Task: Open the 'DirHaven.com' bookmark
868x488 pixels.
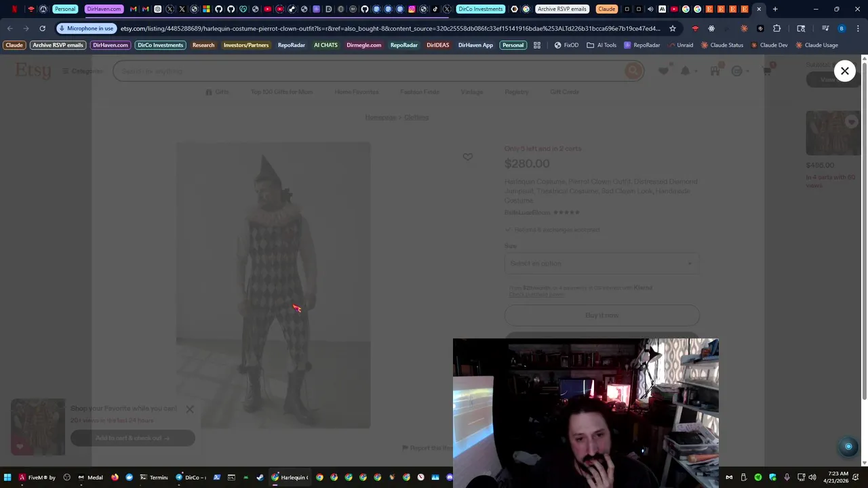Action: tap(111, 45)
